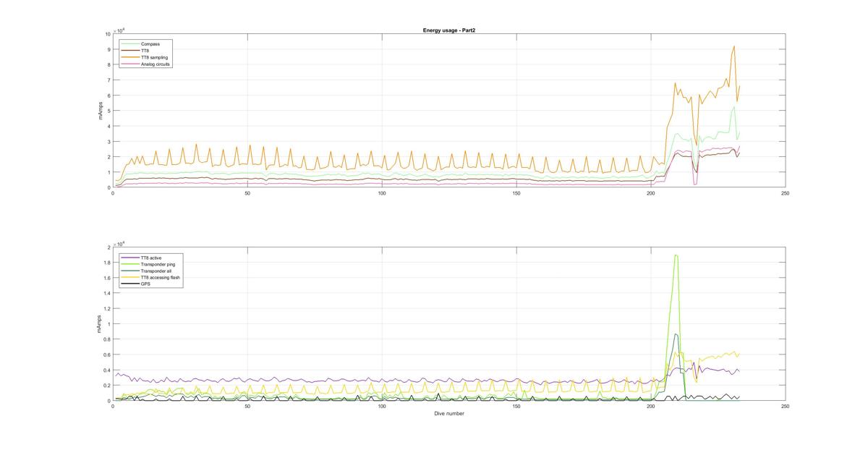This screenshot has width=868, height=450.
Task: Click the 'TT8 active' legend label
Action: 151,258
